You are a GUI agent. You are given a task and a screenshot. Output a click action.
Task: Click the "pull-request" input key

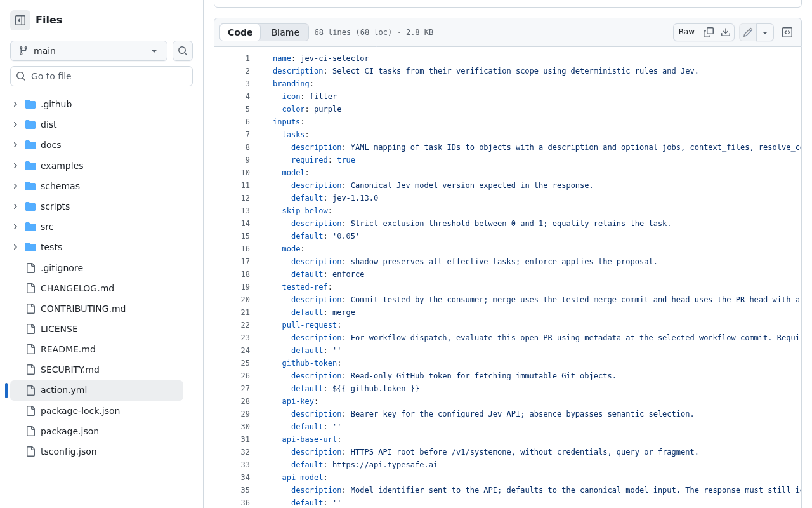pos(310,325)
